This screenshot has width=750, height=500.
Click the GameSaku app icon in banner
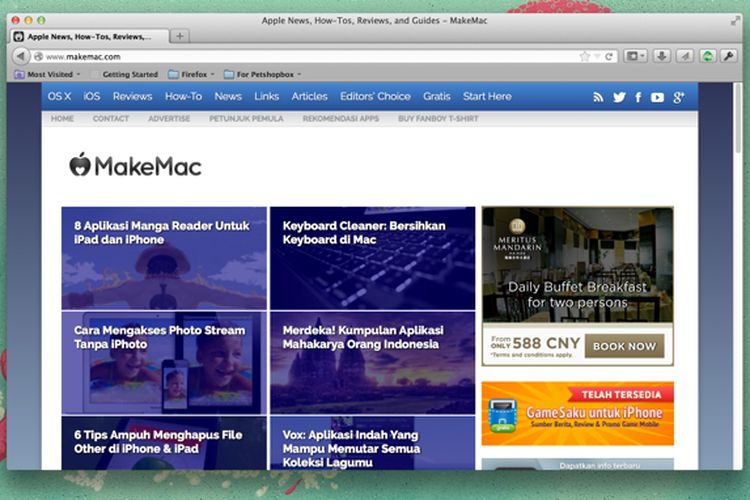[x=502, y=415]
